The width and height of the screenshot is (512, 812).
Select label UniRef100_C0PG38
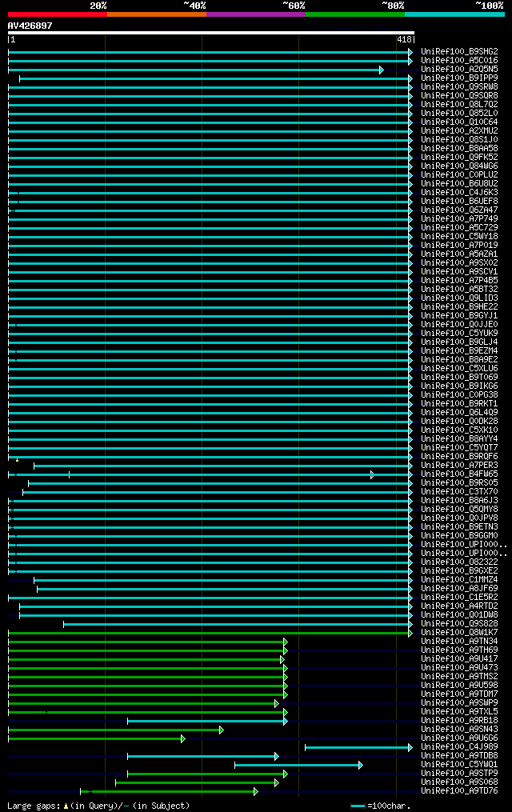[x=459, y=395]
